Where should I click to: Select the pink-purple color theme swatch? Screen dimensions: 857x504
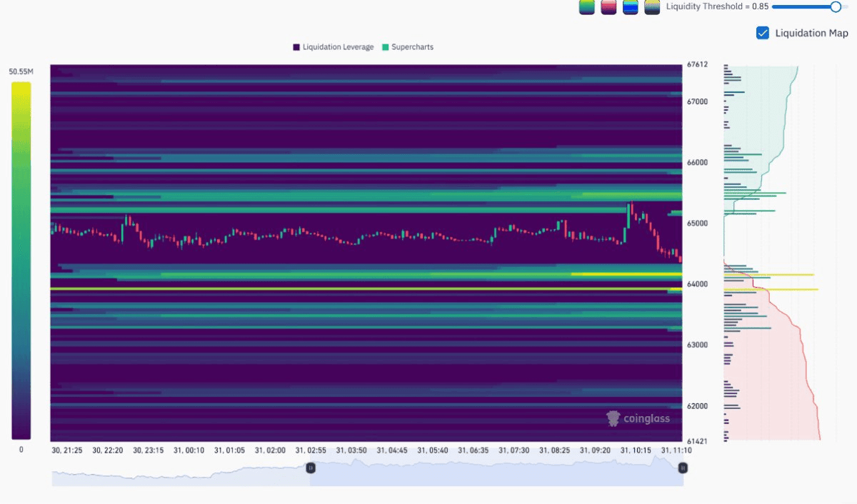pos(608,7)
